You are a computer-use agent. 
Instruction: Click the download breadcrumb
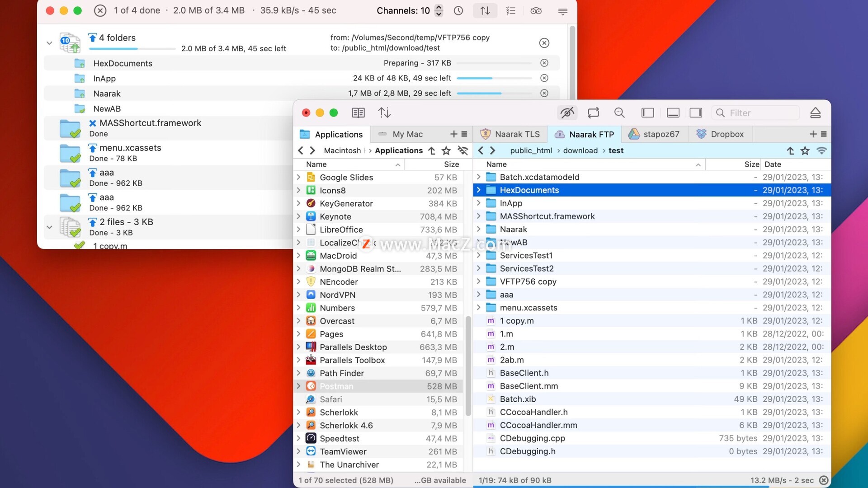click(580, 150)
